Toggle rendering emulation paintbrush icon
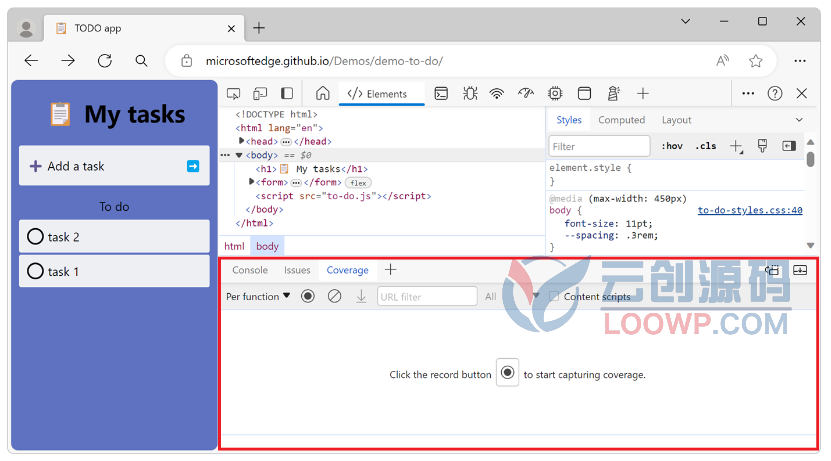831x461 pixels. tap(762, 146)
